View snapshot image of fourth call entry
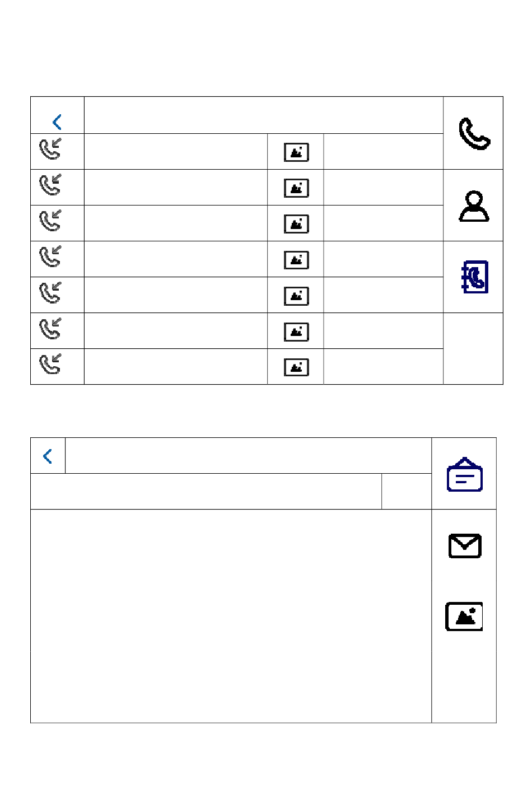The width and height of the screenshot is (532, 789). point(296,260)
